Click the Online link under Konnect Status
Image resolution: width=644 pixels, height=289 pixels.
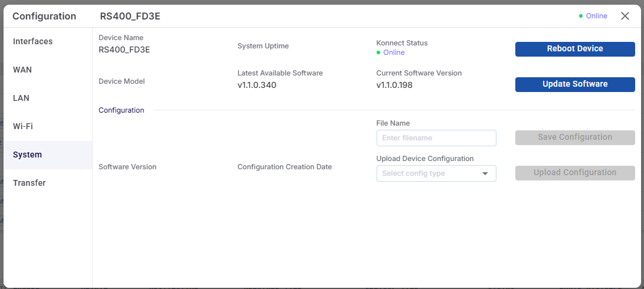click(x=394, y=52)
